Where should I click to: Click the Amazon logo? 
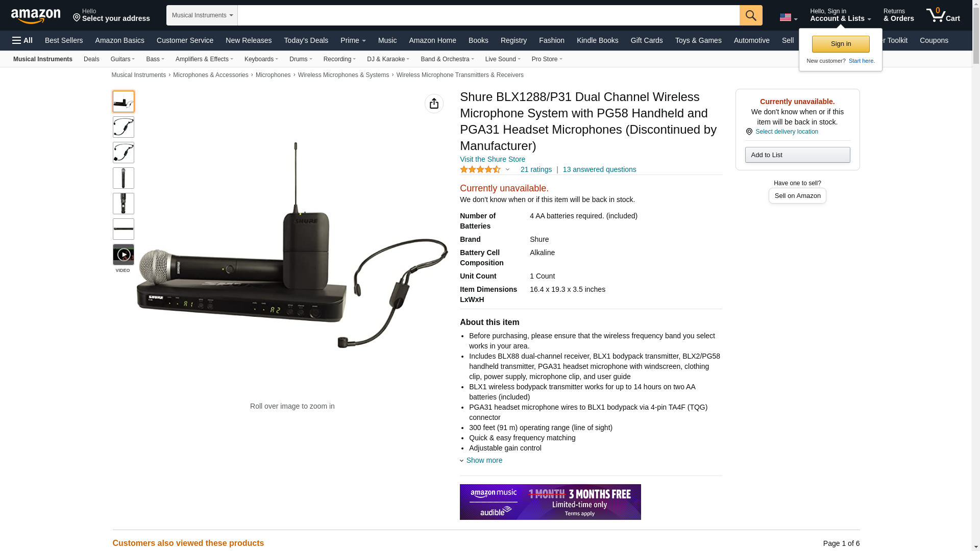[x=36, y=16]
